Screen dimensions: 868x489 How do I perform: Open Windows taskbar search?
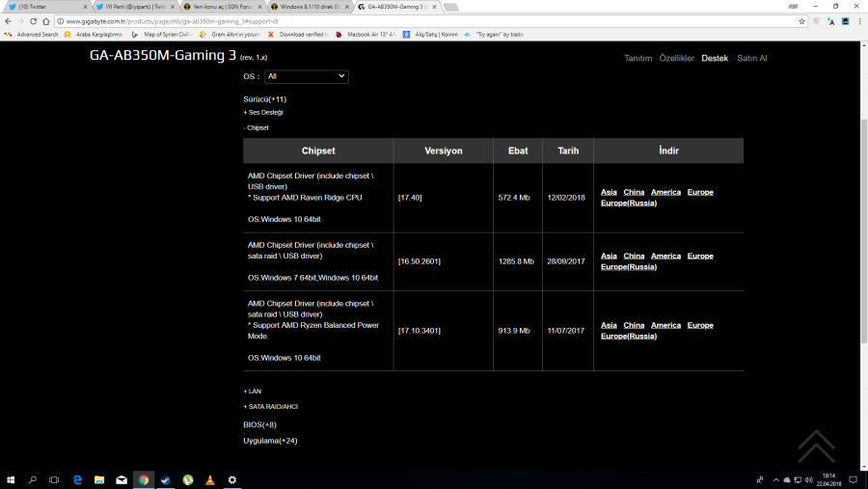point(33,479)
